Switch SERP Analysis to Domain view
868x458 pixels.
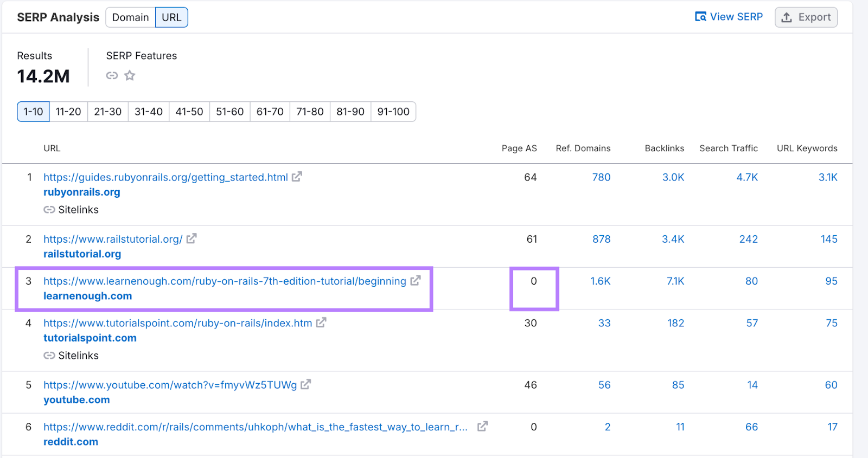pos(130,17)
